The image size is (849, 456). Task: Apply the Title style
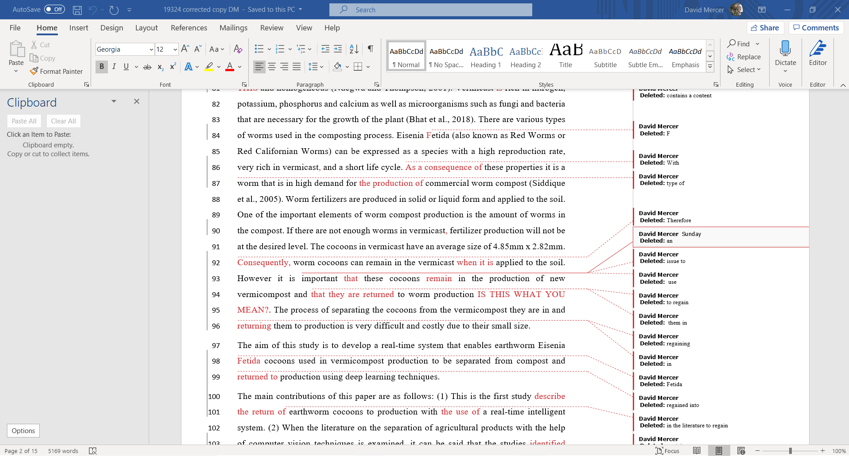coord(566,56)
